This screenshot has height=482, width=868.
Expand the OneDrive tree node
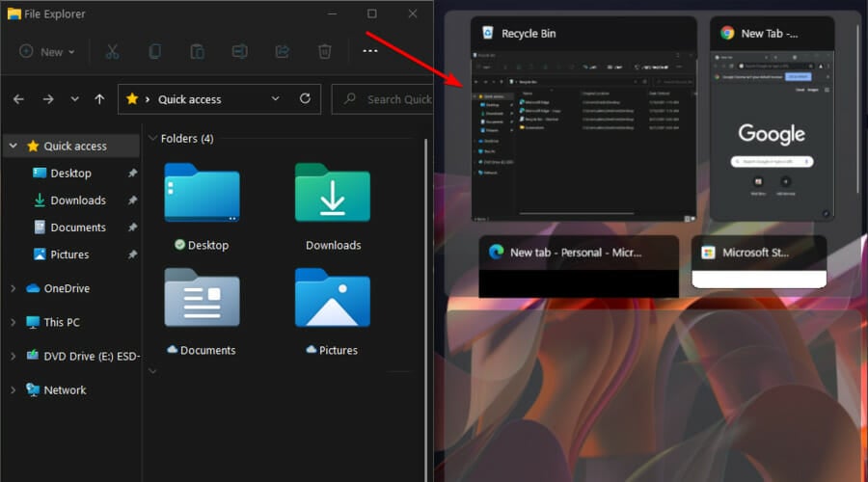(x=14, y=288)
